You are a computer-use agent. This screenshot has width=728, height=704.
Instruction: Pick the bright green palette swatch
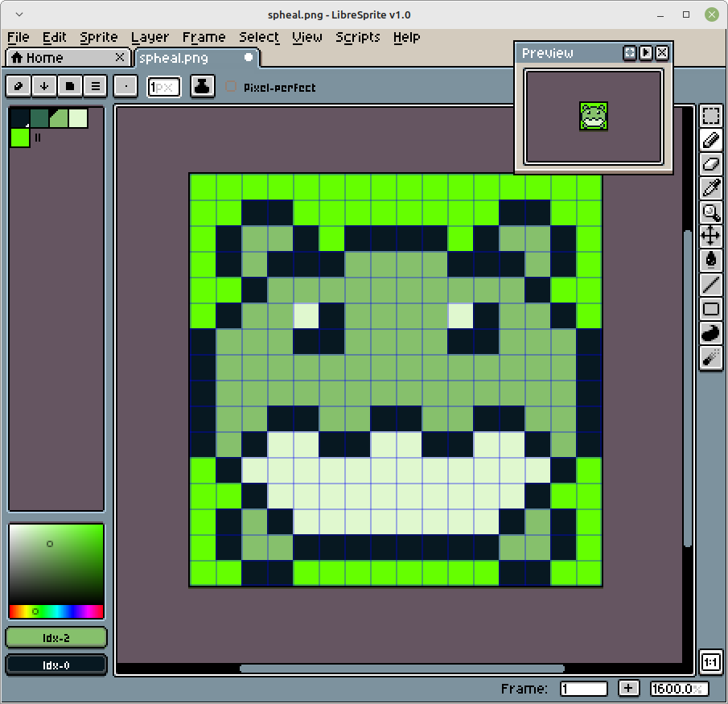point(20,138)
